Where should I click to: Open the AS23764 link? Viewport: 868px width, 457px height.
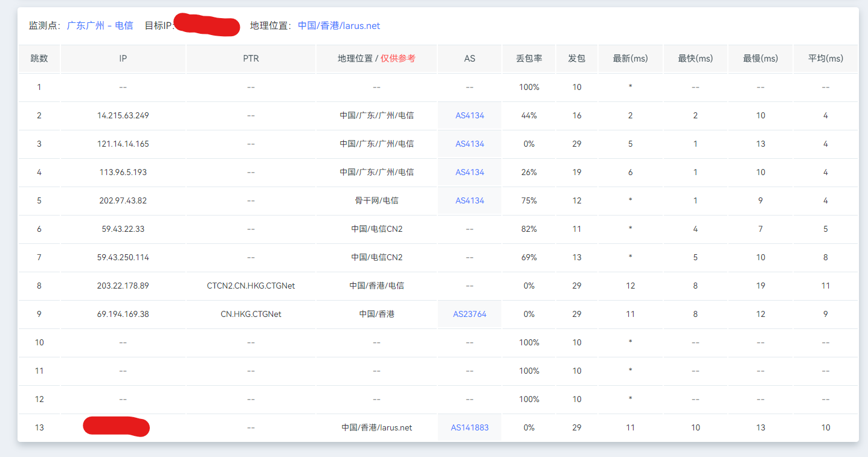[469, 314]
